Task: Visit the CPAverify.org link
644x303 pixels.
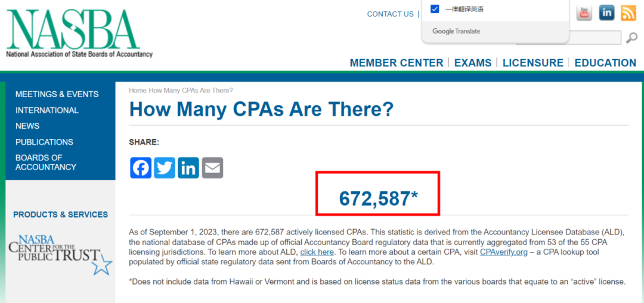Action: point(504,252)
